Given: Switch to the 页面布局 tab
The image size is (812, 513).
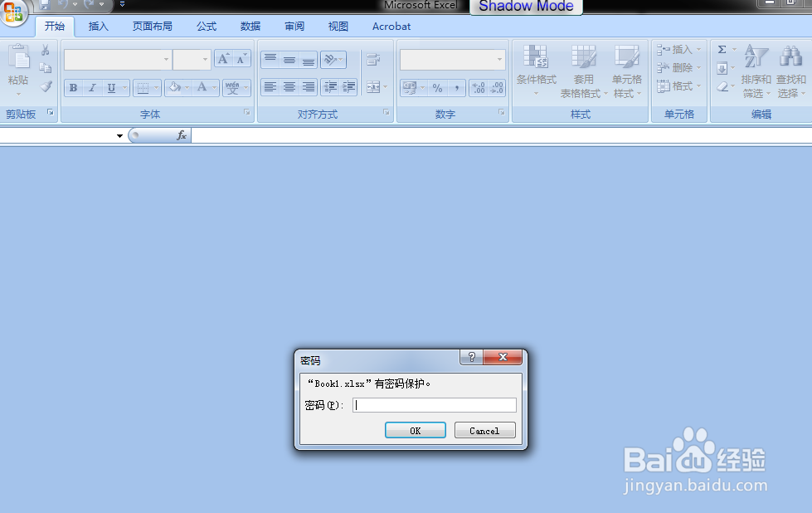Looking at the screenshot, I should click(x=153, y=27).
